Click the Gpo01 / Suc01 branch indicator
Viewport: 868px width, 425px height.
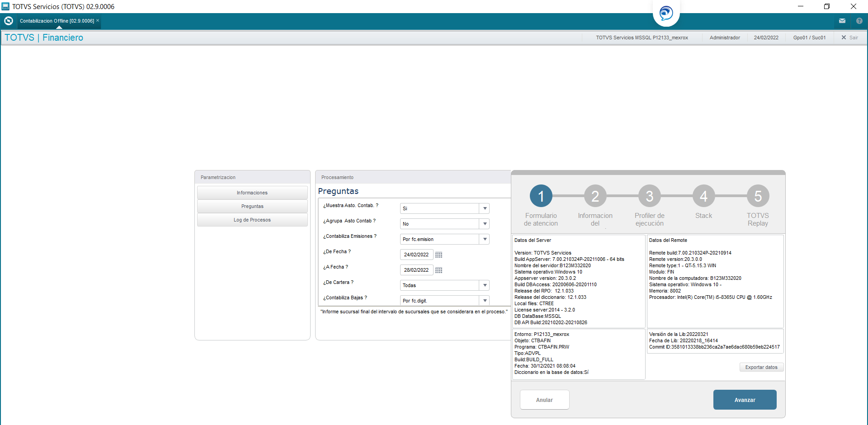click(809, 38)
